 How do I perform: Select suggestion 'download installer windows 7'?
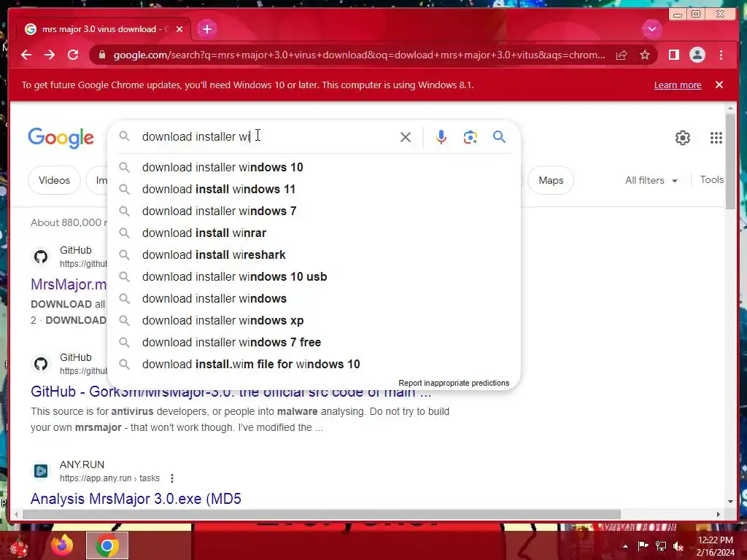click(x=314, y=211)
